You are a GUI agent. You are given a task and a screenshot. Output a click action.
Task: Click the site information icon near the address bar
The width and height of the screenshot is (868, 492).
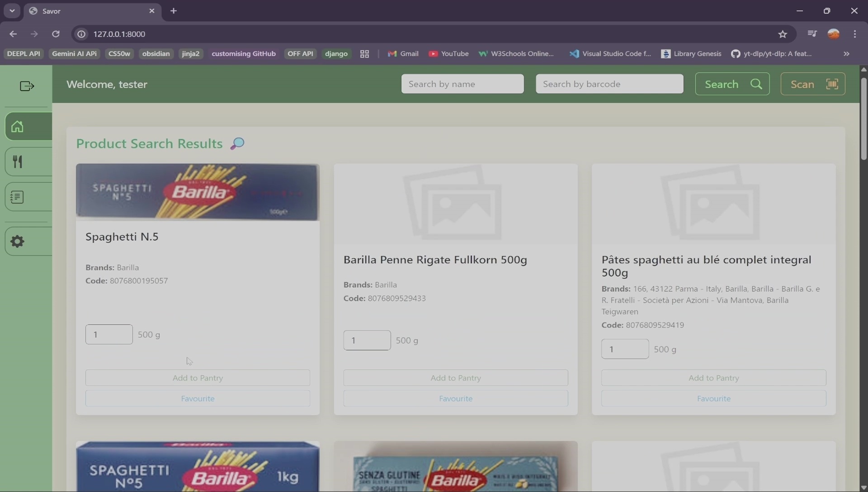pyautogui.click(x=81, y=34)
